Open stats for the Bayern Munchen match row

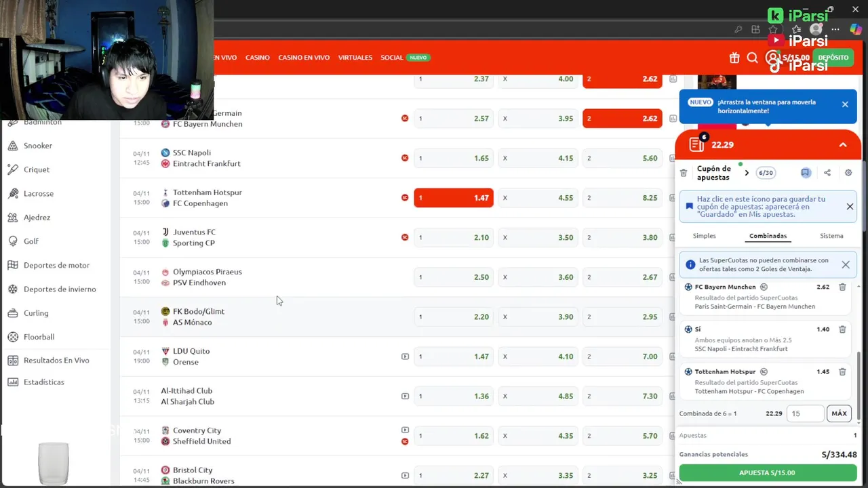[673, 119]
